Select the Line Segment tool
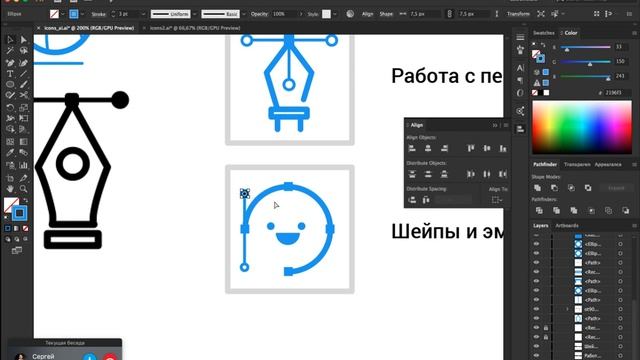 (x=24, y=74)
